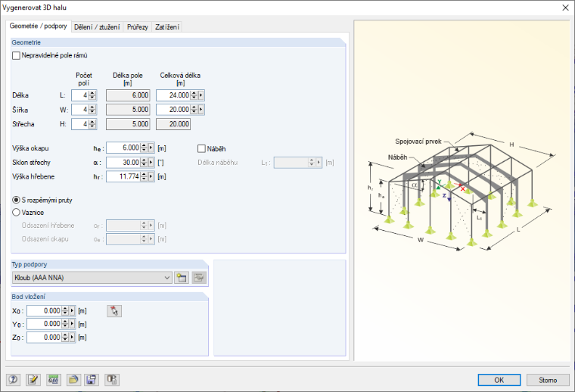Click spinner of Výška hřebene value
575x392 pixels.
pyautogui.click(x=144, y=176)
